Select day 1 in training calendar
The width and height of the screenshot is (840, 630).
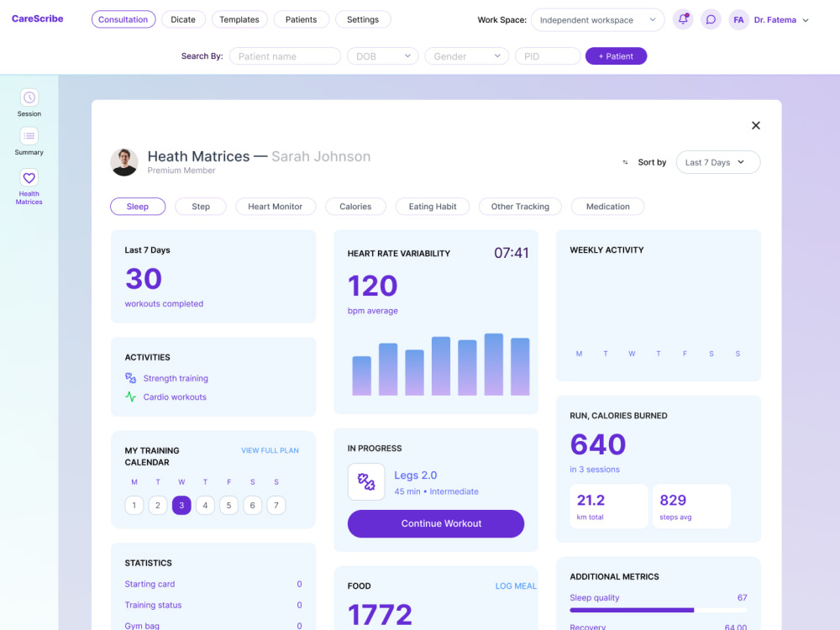(134, 505)
